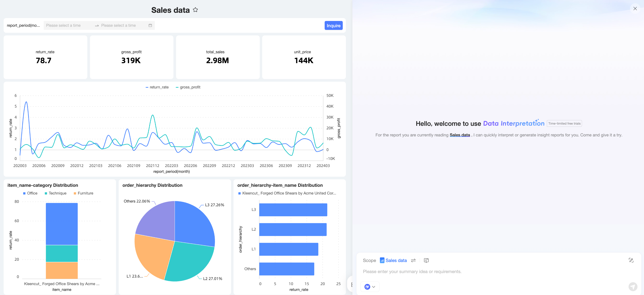Switch the scope using the swap arrows icon

[413, 260]
